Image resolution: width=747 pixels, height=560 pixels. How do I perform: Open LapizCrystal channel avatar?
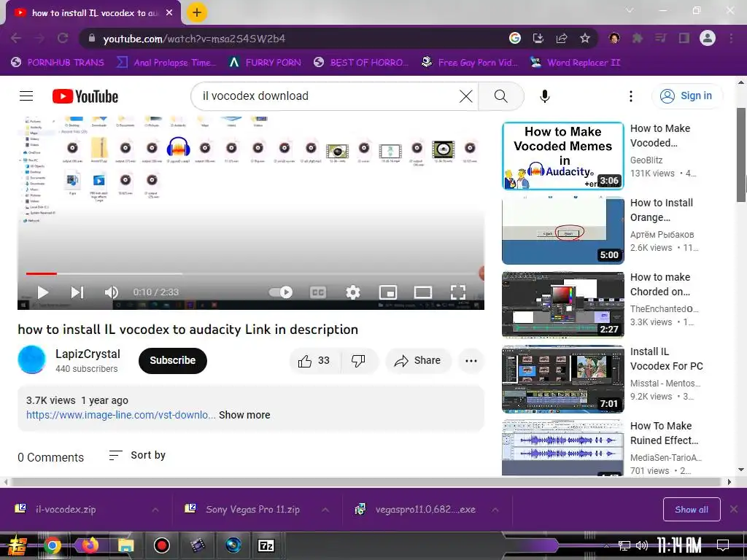(31, 359)
